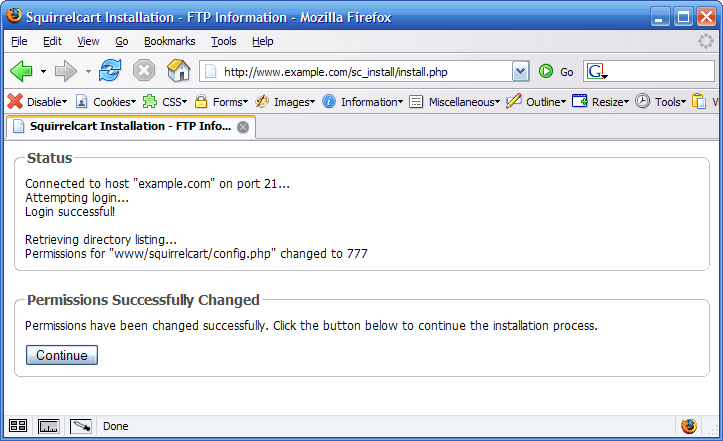Image resolution: width=723 pixels, height=441 pixels.
Task: Click the green Go button
Action: pos(556,71)
